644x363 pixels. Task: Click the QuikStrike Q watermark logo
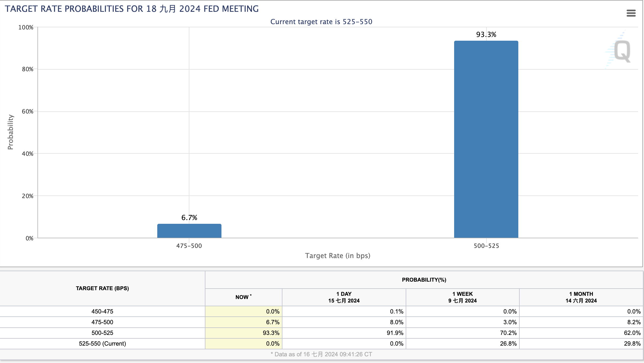click(x=619, y=50)
